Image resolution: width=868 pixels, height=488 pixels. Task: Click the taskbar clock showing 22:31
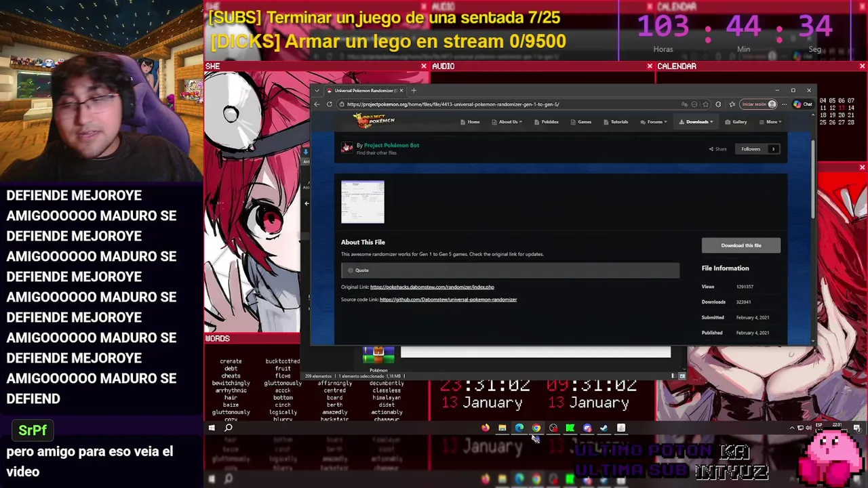point(837,426)
